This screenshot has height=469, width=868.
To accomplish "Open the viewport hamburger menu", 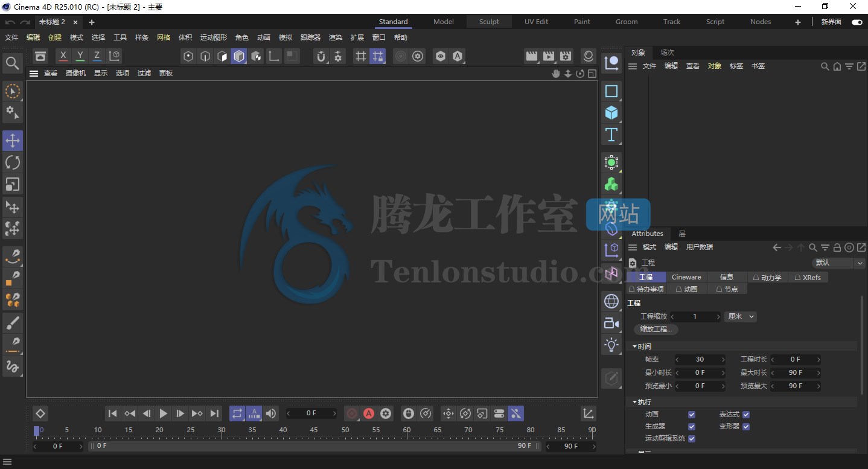I will [34, 73].
